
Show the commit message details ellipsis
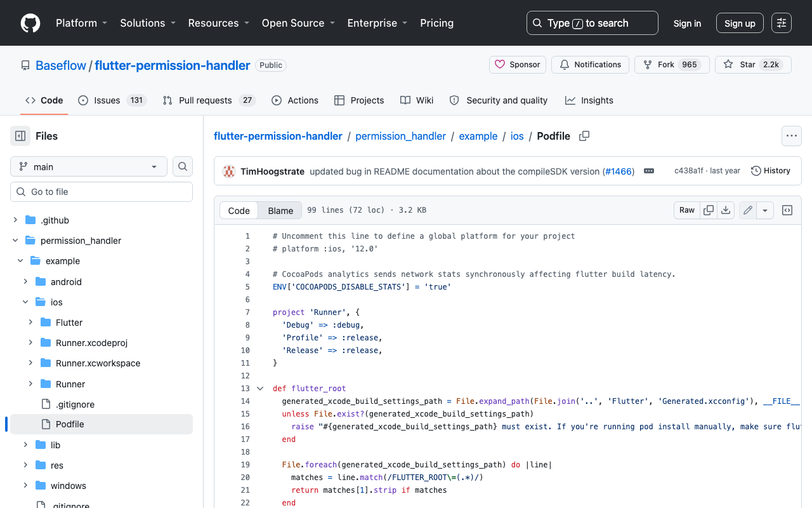click(649, 171)
